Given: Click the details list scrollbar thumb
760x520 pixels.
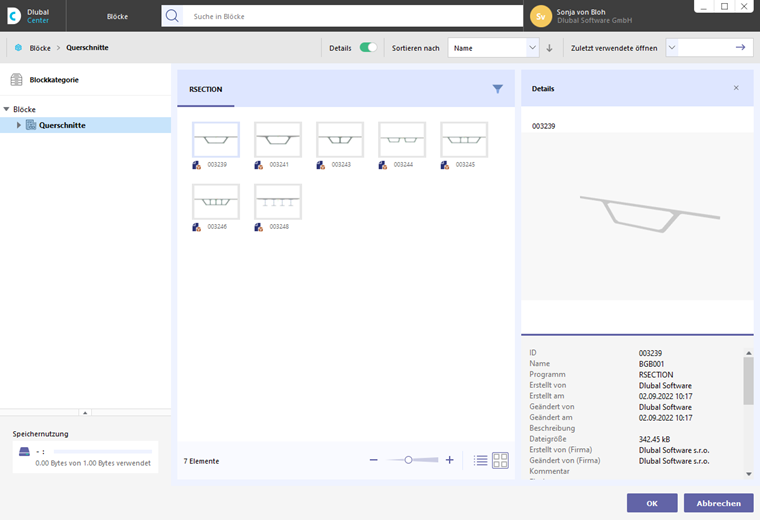Looking at the screenshot, I should click(748, 381).
